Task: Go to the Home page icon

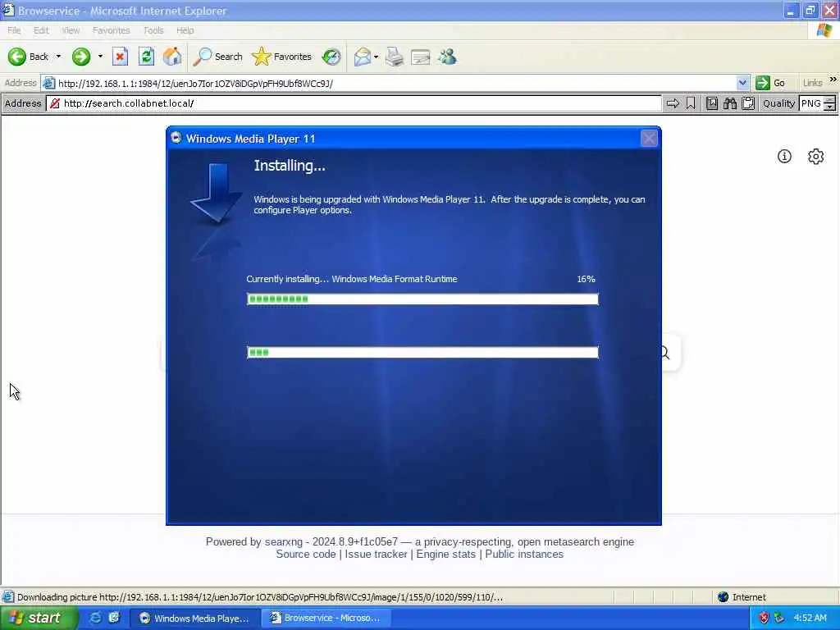Action: coord(172,57)
